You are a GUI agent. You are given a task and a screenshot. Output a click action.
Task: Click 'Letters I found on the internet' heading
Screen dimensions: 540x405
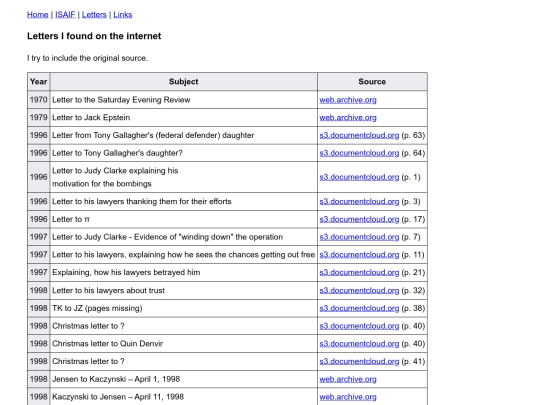pyautogui.click(x=94, y=36)
